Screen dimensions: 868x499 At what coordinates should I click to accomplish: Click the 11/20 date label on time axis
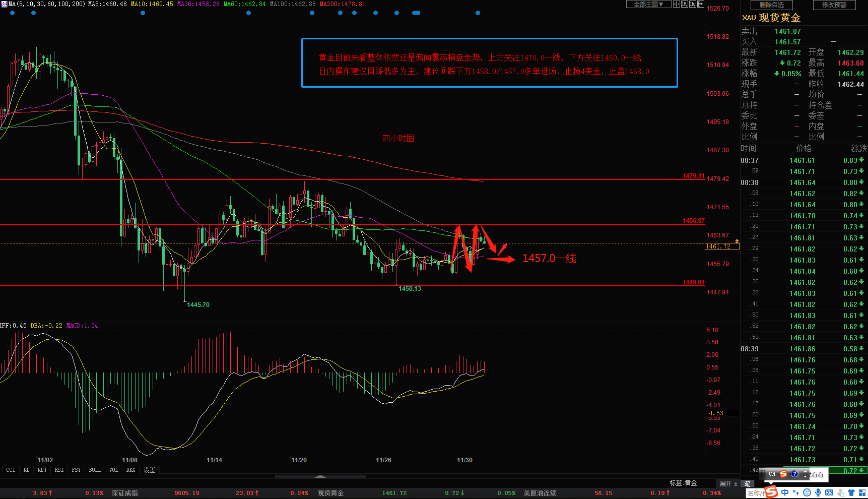coord(299,460)
